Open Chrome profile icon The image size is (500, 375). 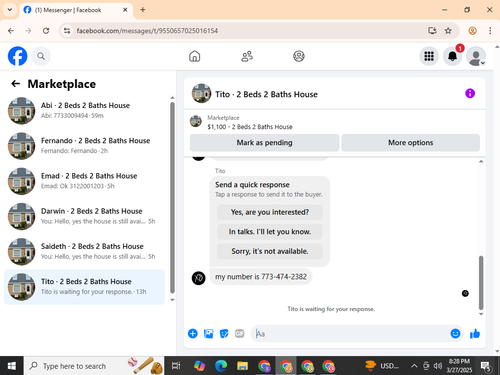472,31
